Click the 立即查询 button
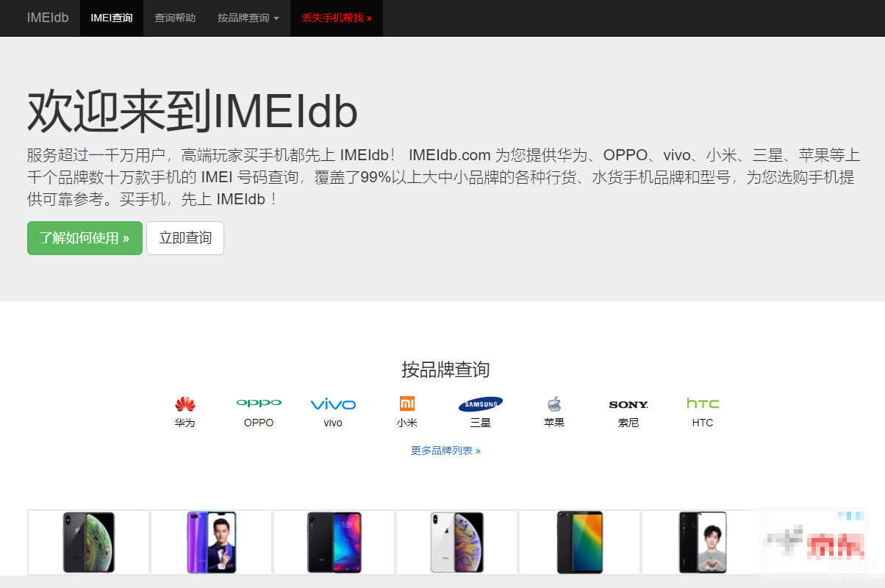This screenshot has height=588, width=885. coord(185,238)
